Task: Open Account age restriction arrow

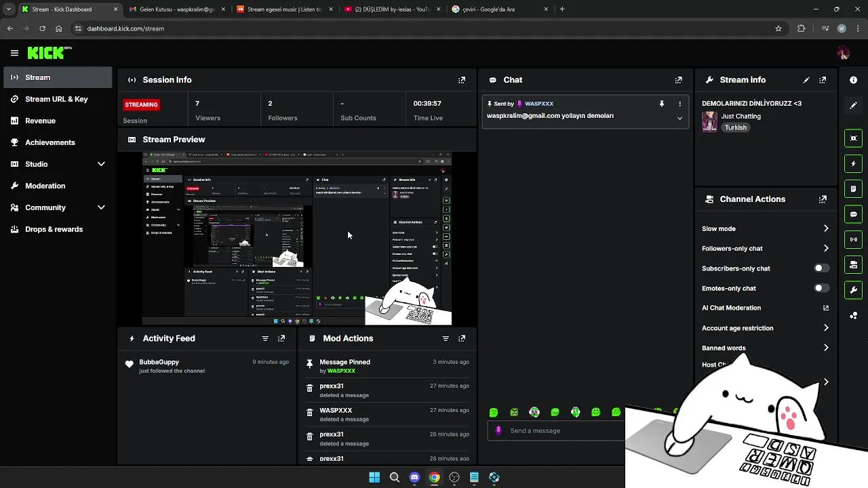Action: (x=825, y=328)
